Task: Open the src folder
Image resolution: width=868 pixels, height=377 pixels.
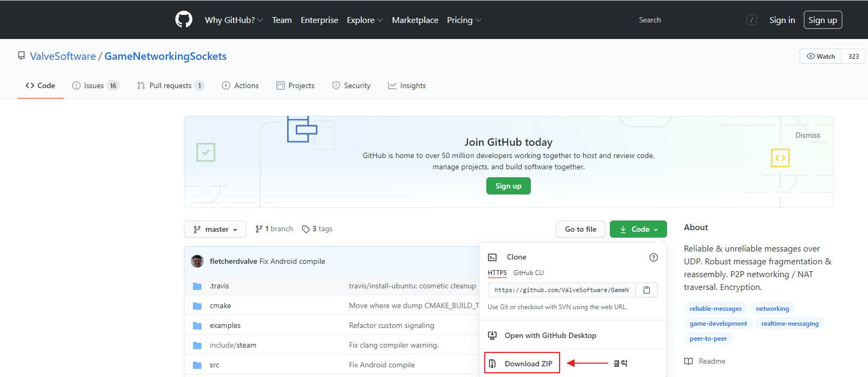Action: point(214,365)
